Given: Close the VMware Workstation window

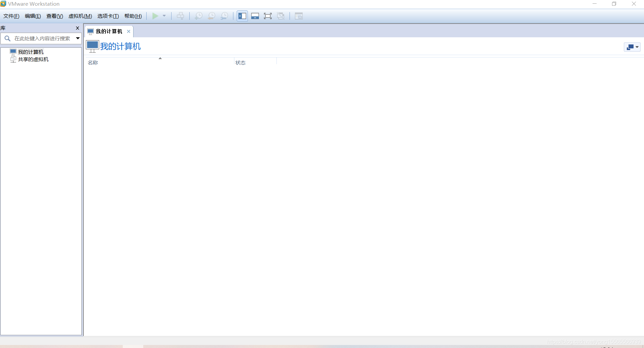Looking at the screenshot, I should [634, 4].
